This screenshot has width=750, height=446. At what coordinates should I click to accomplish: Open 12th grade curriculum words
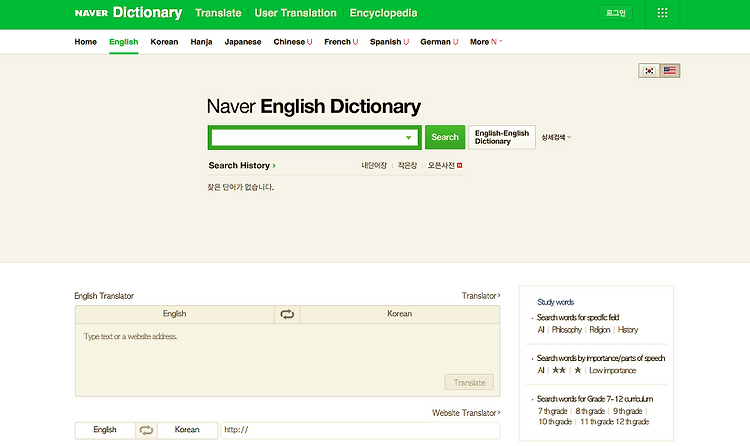click(632, 422)
